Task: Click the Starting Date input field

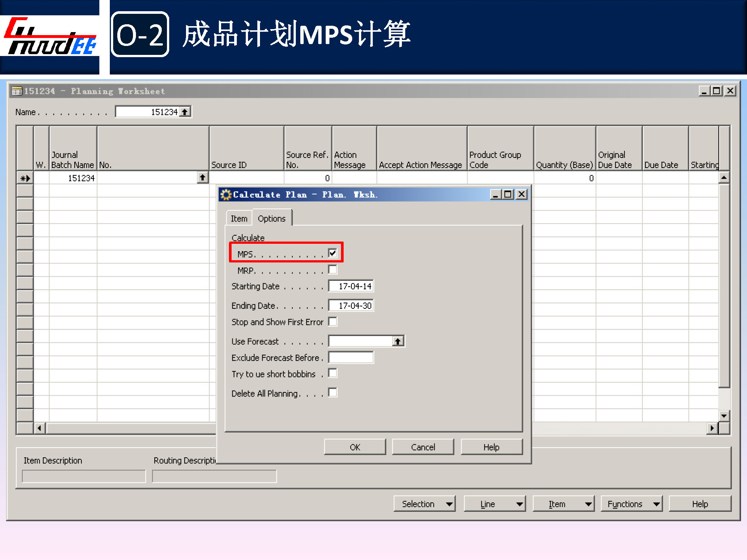Action: click(351, 286)
